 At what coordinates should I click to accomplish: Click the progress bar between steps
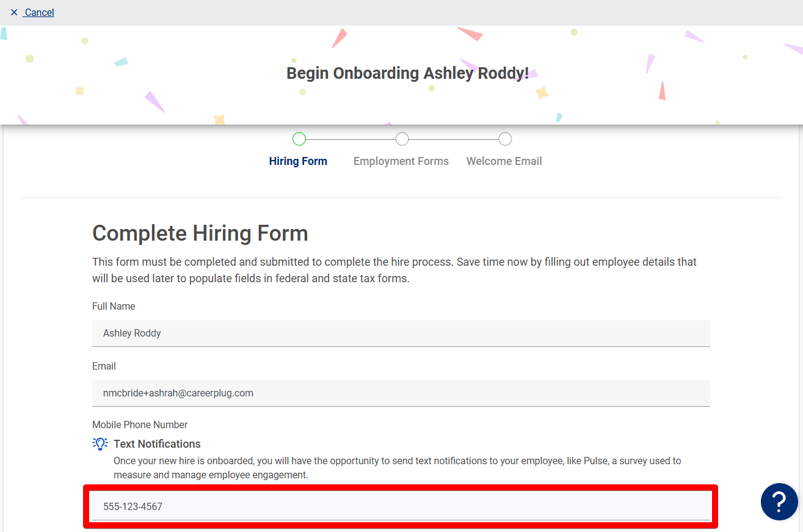tap(350, 139)
